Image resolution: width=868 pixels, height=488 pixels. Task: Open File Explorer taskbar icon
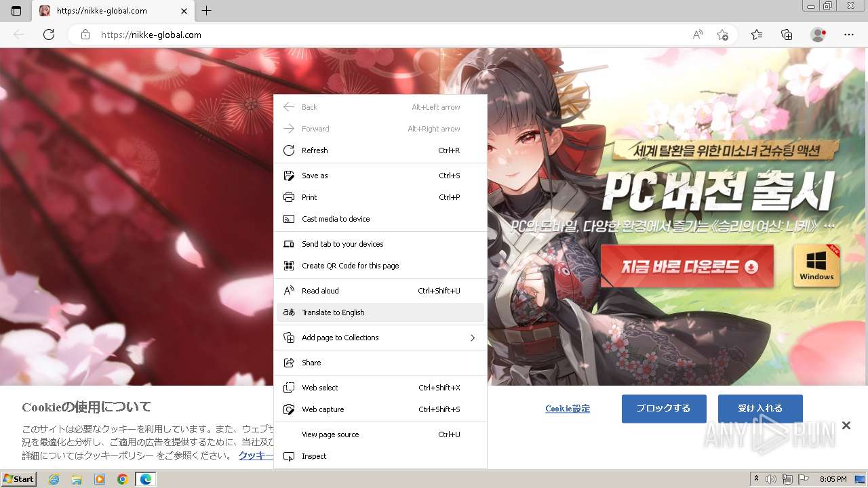click(77, 479)
